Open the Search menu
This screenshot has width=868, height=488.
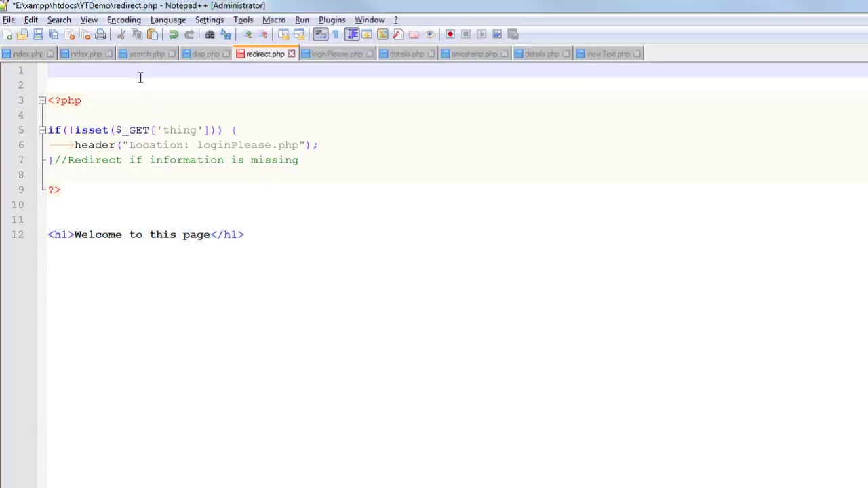tap(59, 20)
